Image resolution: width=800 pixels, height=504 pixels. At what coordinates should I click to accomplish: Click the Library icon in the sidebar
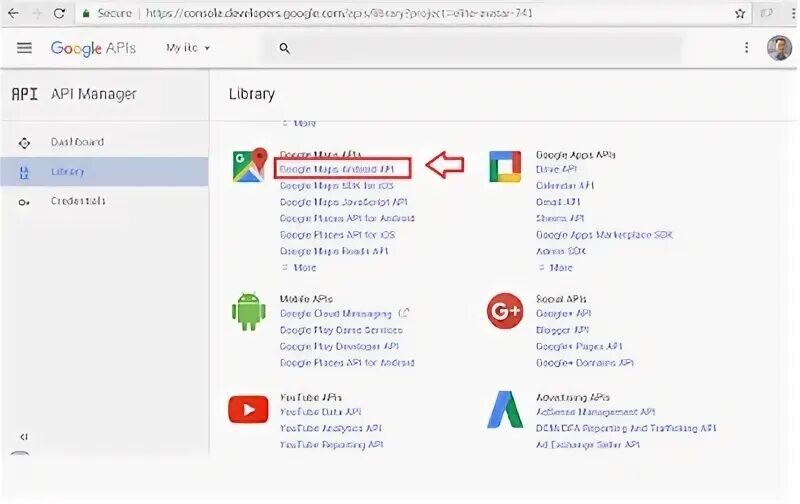[x=24, y=172]
